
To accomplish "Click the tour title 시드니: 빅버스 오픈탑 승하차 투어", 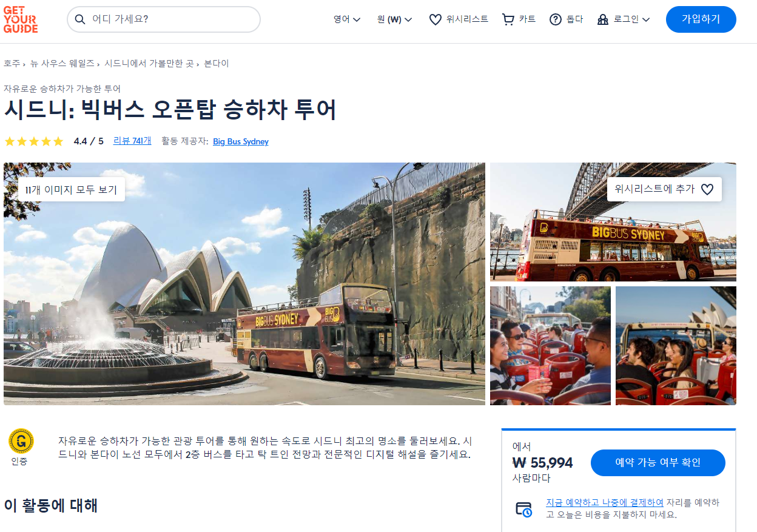I will tap(170, 110).
